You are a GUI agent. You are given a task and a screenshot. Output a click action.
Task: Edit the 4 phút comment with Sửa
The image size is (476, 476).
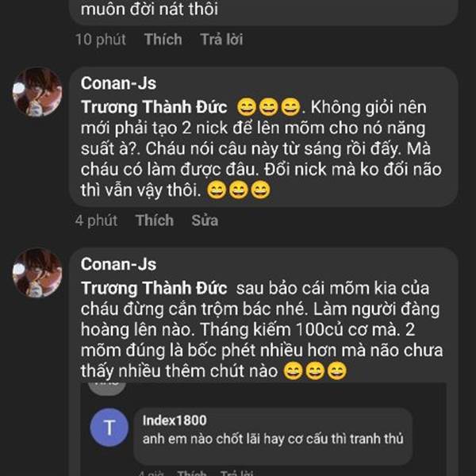[205, 220]
